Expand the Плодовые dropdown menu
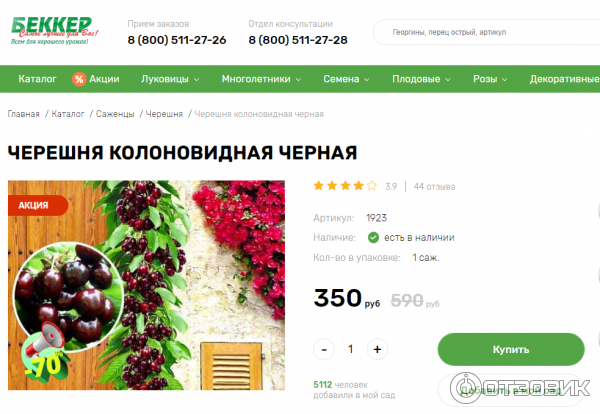The height and width of the screenshot is (414, 600). tap(421, 79)
